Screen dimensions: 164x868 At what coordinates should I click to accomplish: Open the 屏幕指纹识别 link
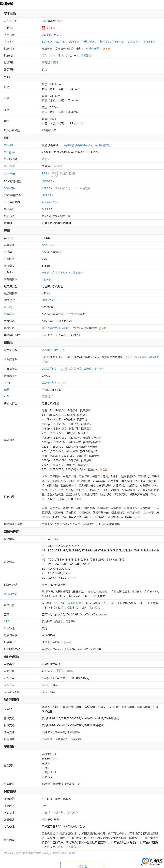click(x=51, y=63)
